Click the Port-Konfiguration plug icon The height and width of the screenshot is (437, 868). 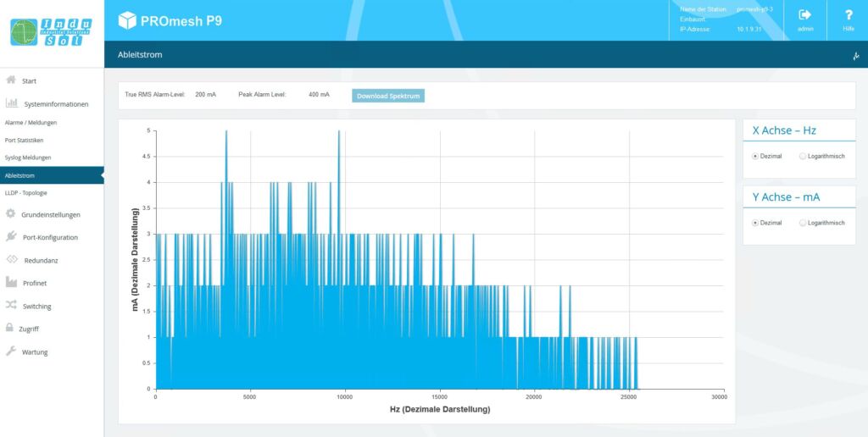point(11,237)
